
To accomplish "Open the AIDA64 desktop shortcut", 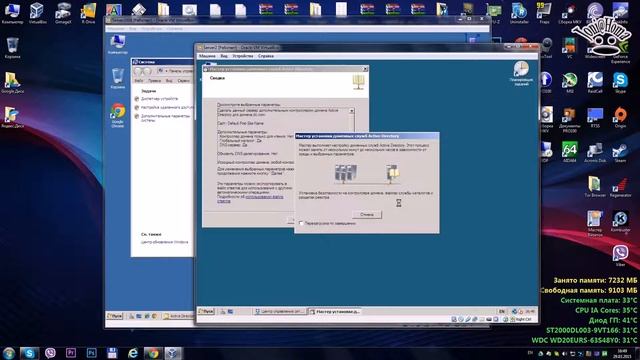I will click(x=569, y=152).
